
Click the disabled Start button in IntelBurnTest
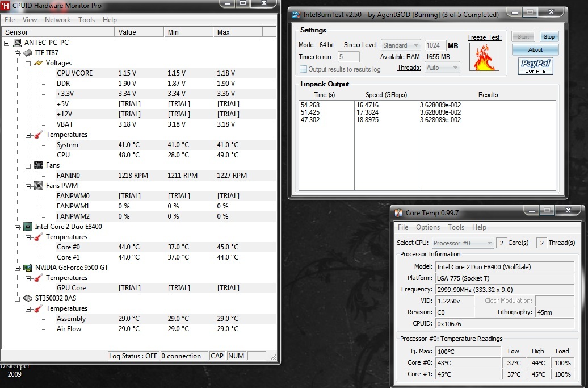pos(523,36)
